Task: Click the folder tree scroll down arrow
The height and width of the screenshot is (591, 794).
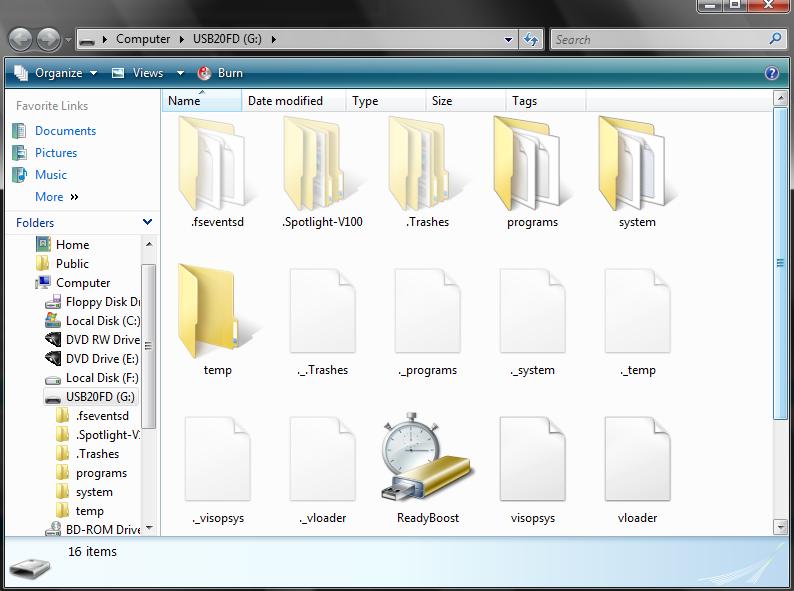Action: 149,528
